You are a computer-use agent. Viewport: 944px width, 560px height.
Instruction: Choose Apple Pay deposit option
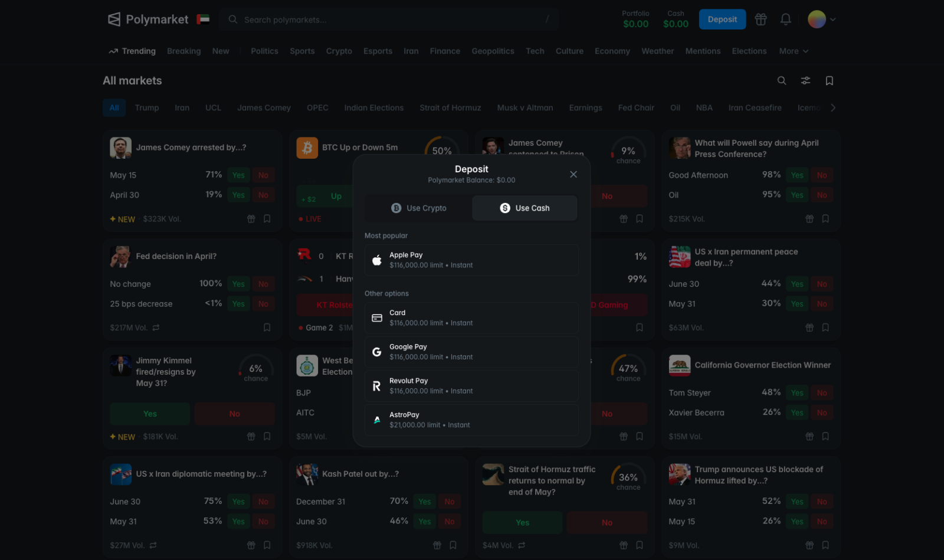point(471,260)
